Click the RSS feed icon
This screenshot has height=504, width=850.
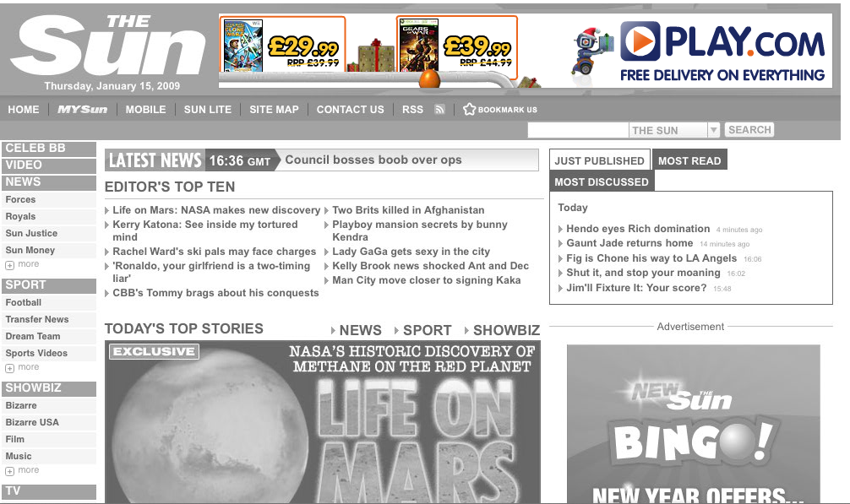(439, 110)
